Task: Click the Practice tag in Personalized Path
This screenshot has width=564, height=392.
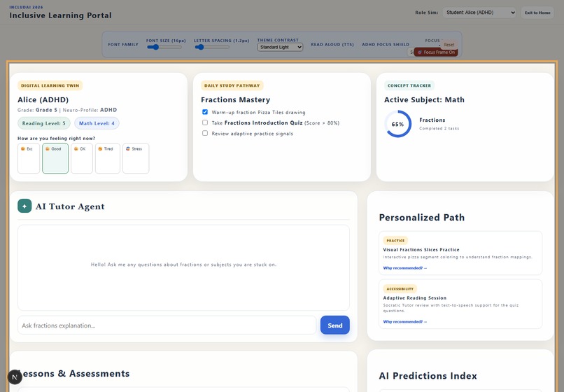Action: pos(395,241)
